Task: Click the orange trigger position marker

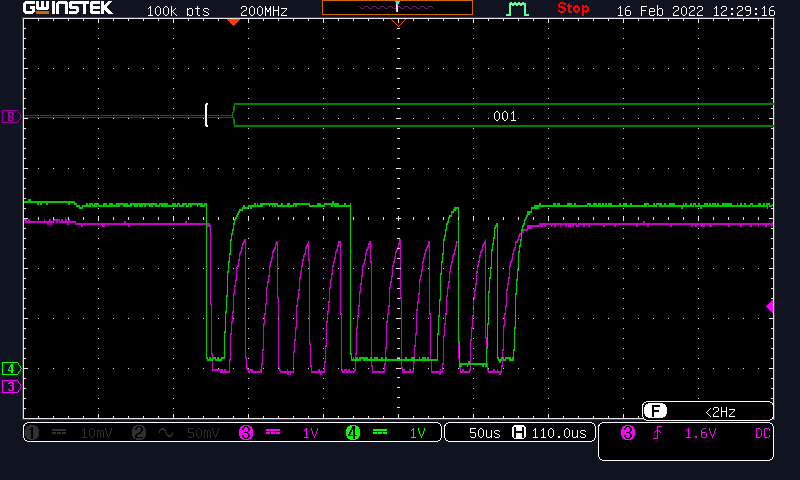Action: [233, 22]
